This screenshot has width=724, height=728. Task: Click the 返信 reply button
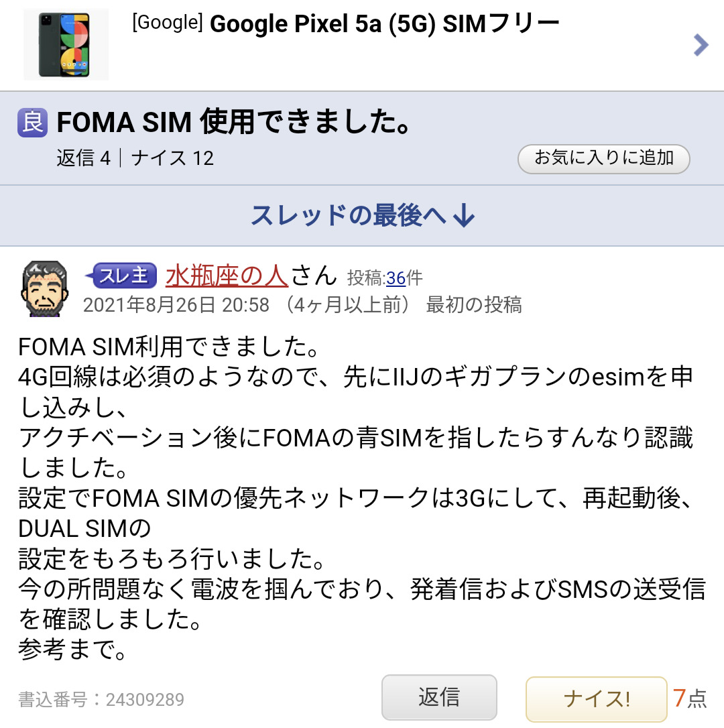tap(439, 697)
